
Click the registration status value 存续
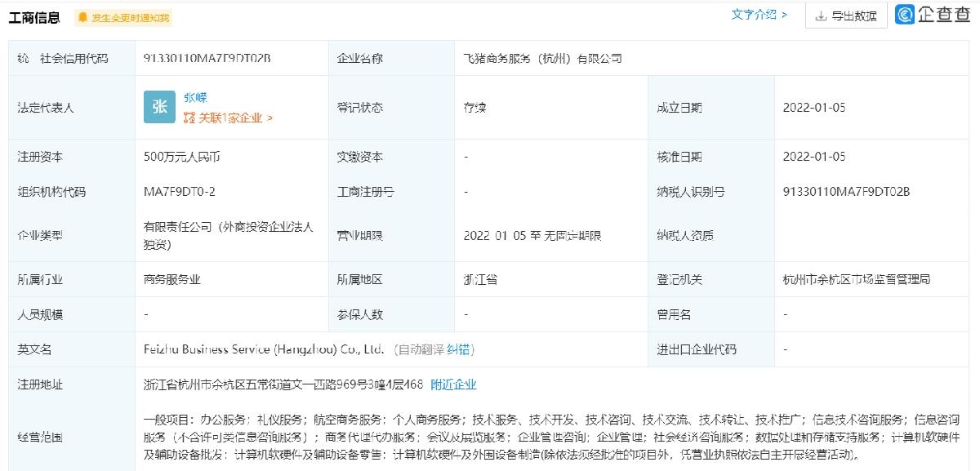point(475,108)
